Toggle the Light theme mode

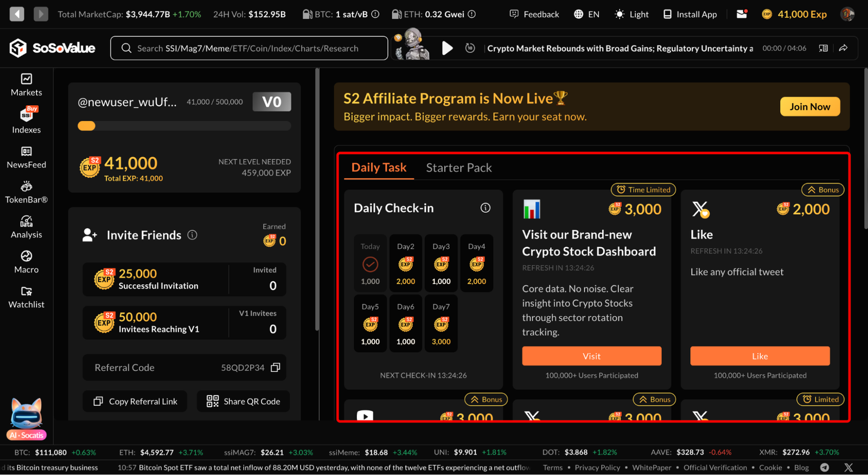[x=631, y=14]
